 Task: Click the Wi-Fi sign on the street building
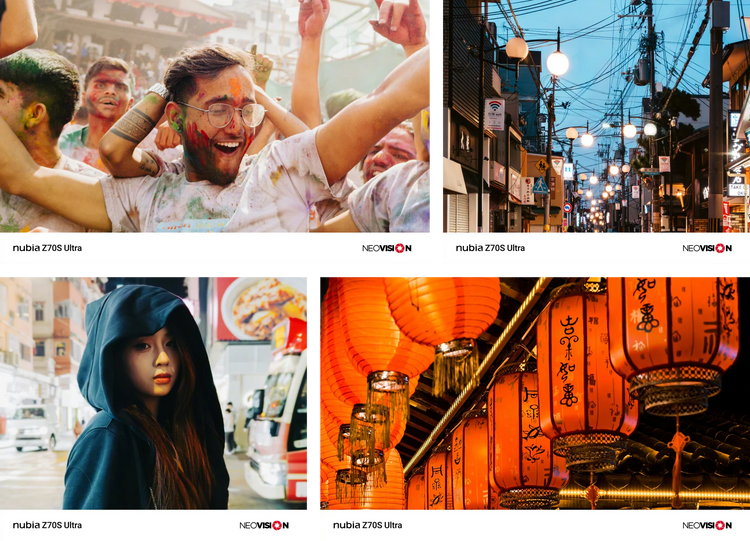(x=495, y=114)
